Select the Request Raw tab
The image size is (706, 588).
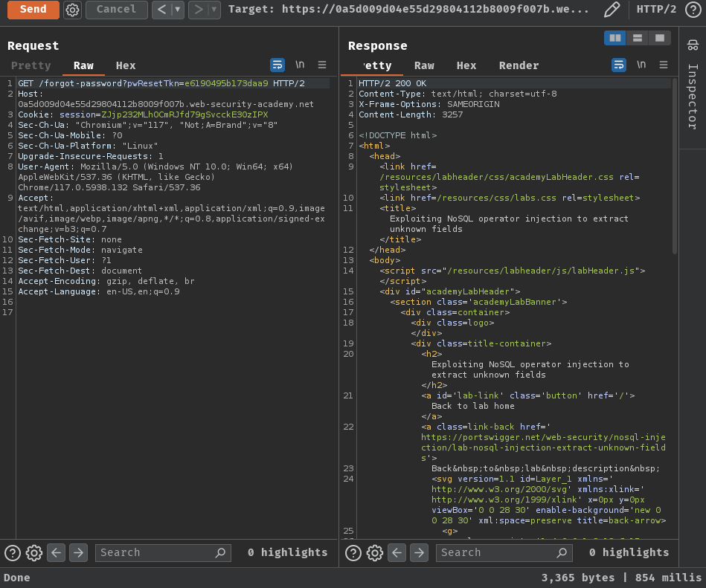point(83,65)
